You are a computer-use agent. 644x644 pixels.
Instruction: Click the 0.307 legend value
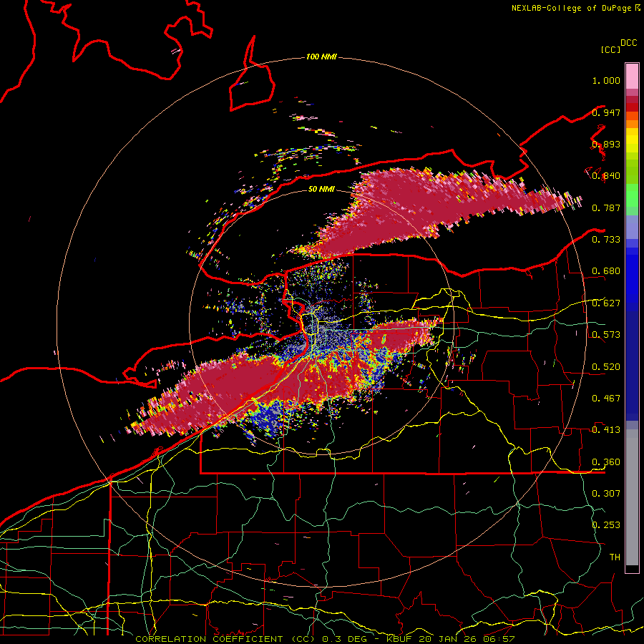coord(606,494)
